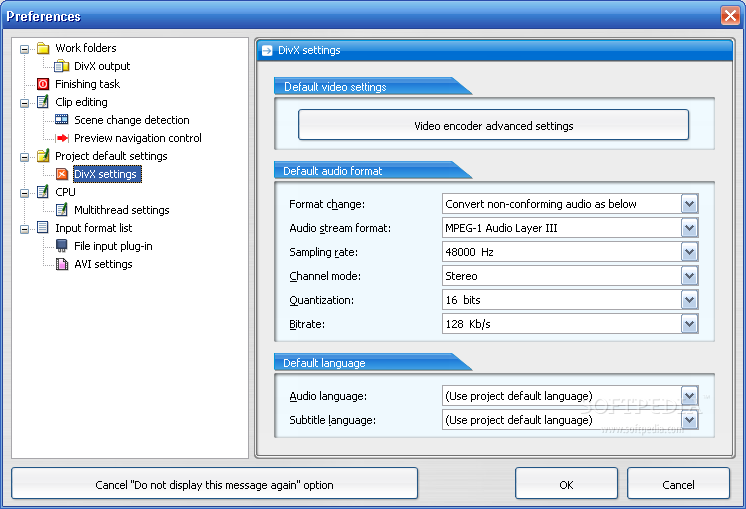Select DivX output in the tree

tap(102, 66)
